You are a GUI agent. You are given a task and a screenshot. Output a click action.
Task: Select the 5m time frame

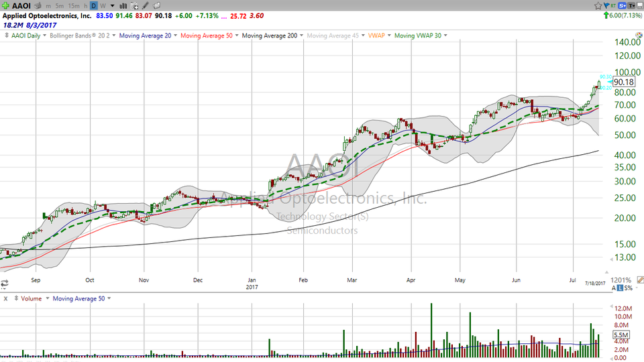(x=60, y=6)
